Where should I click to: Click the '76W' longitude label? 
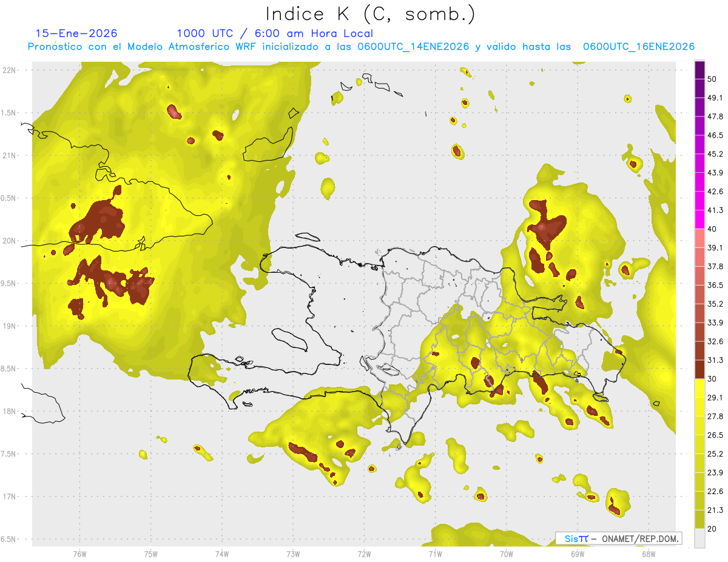[79, 554]
